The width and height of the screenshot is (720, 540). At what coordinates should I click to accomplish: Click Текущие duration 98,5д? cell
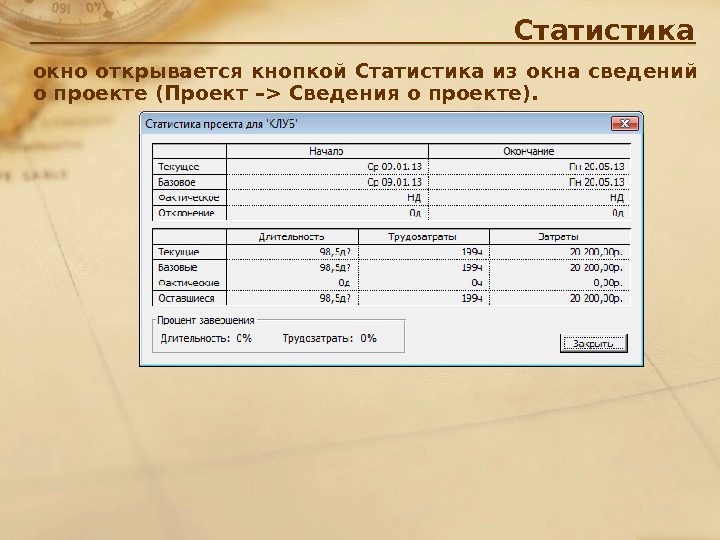point(292,252)
